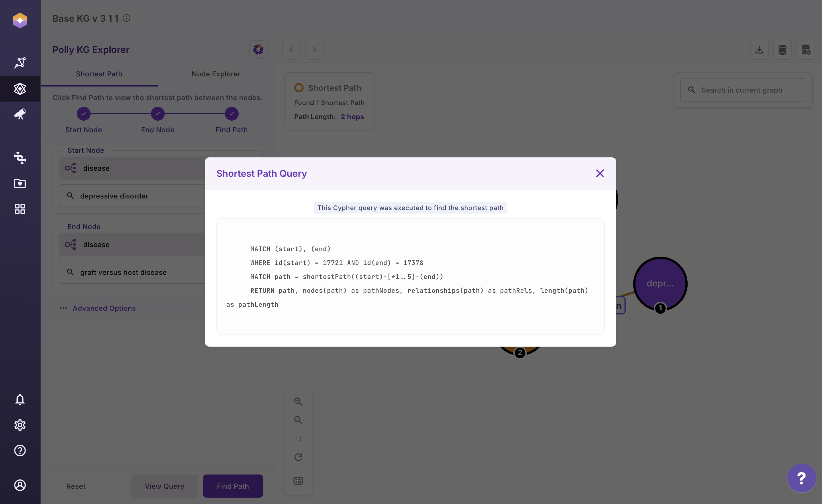Click the fit-to-screen graph icon
The height and width of the screenshot is (504, 822).
point(298,439)
